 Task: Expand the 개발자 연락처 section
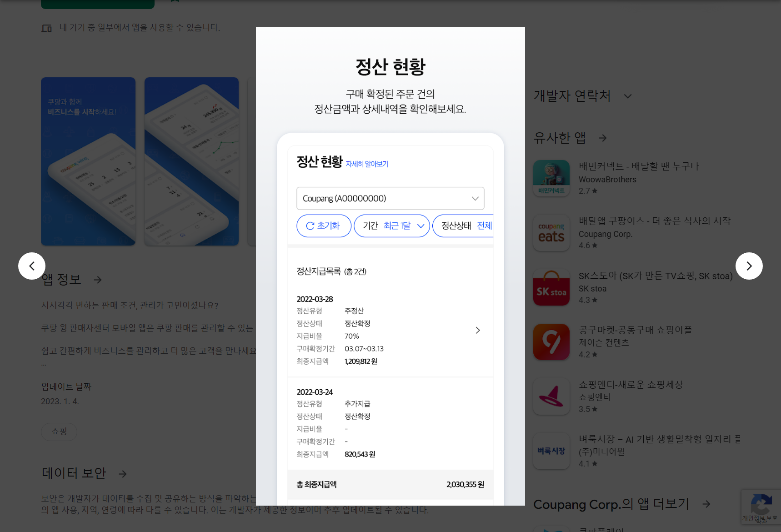coord(628,96)
